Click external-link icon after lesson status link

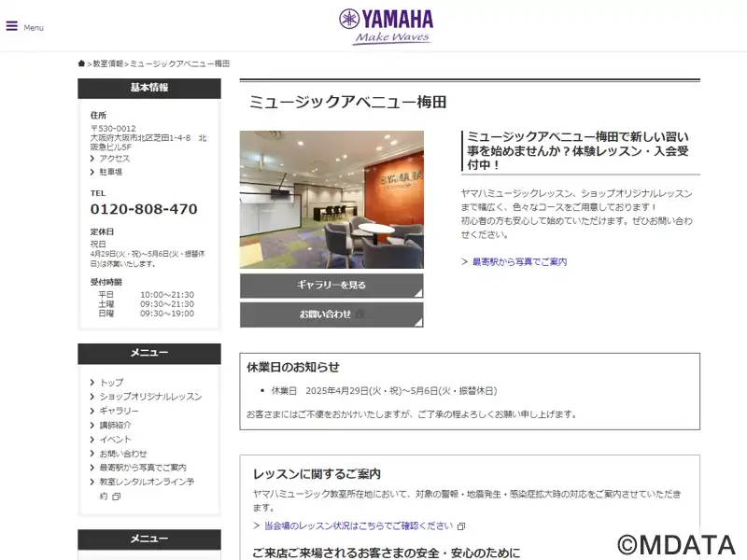click(460, 526)
